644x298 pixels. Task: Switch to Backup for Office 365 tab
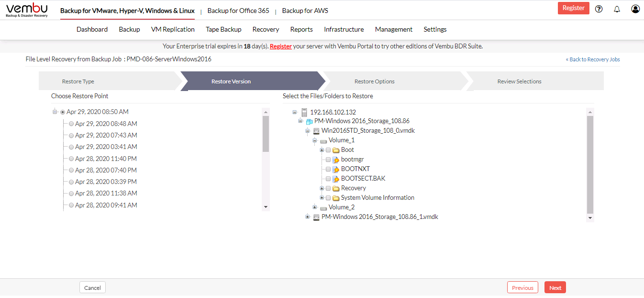pos(238,11)
